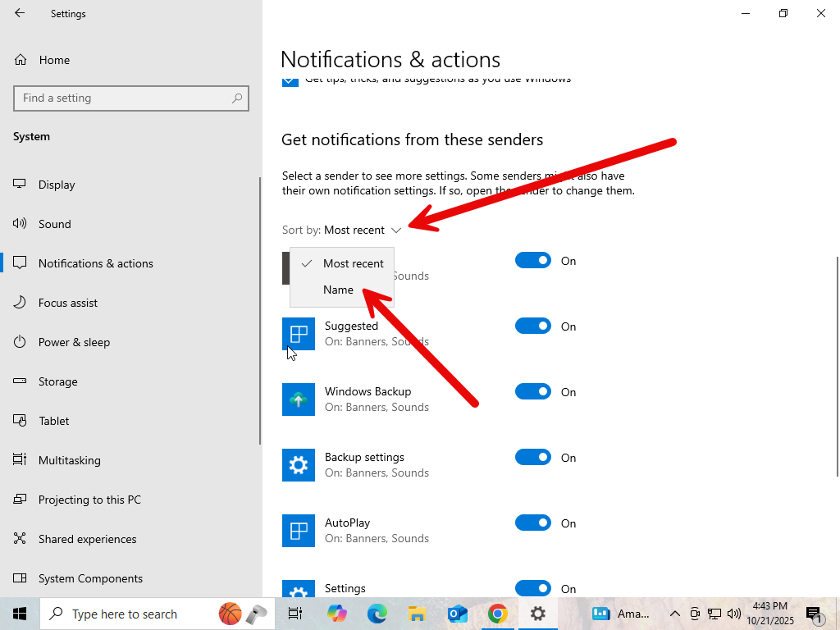Open Google Chrome from the taskbar
This screenshot has height=630, width=840.
[497, 614]
